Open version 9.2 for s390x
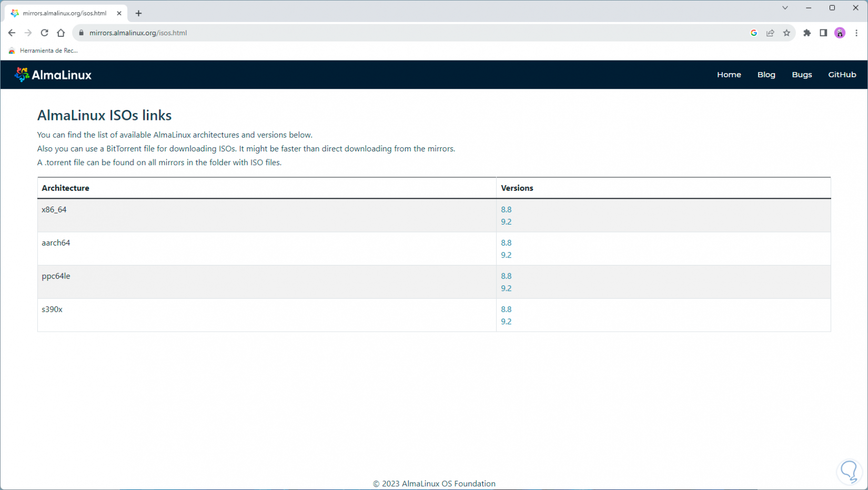Viewport: 868px width, 490px height. [506, 322]
